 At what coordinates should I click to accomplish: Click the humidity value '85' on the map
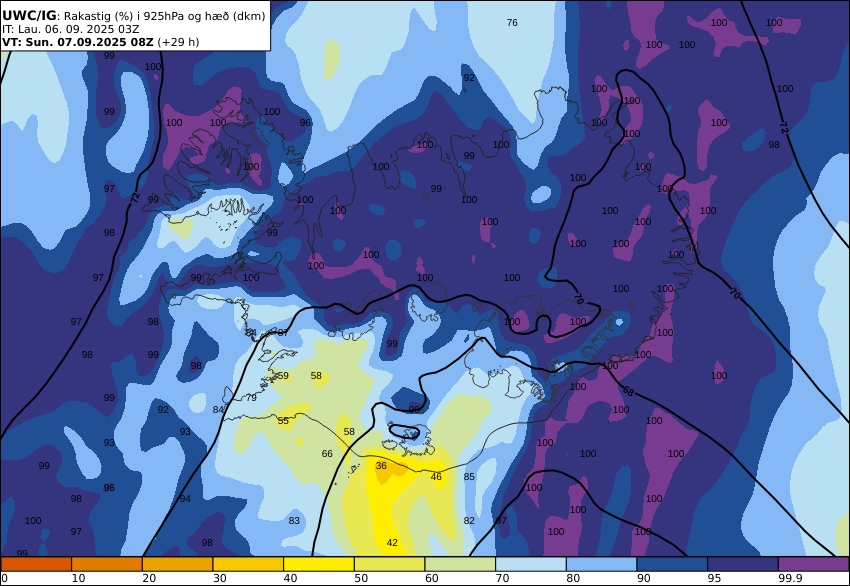pyautogui.click(x=469, y=476)
